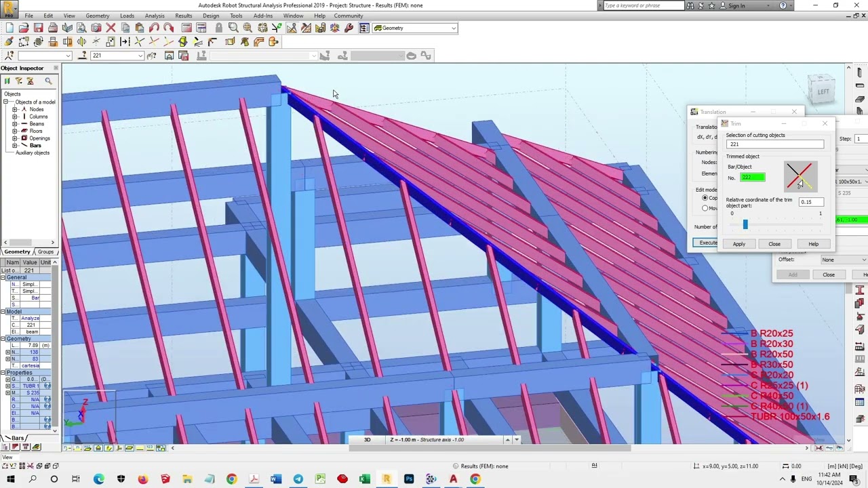
Task: Open the Loads menu
Action: (x=127, y=16)
